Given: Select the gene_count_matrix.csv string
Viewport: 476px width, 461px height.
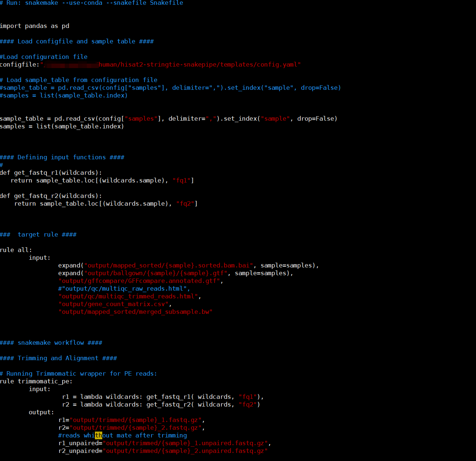Looking at the screenshot, I should [113, 304].
